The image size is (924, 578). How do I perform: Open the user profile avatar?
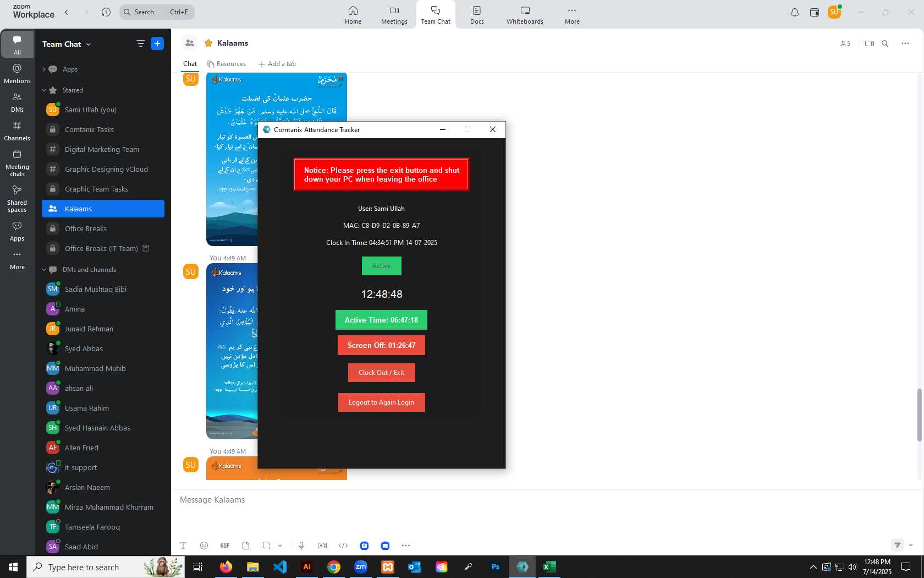click(x=834, y=12)
